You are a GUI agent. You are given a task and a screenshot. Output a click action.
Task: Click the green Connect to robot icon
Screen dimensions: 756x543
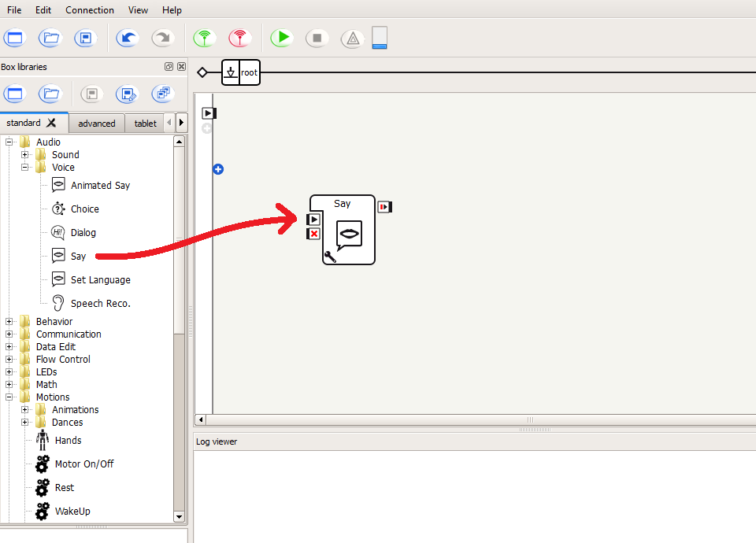(x=205, y=38)
